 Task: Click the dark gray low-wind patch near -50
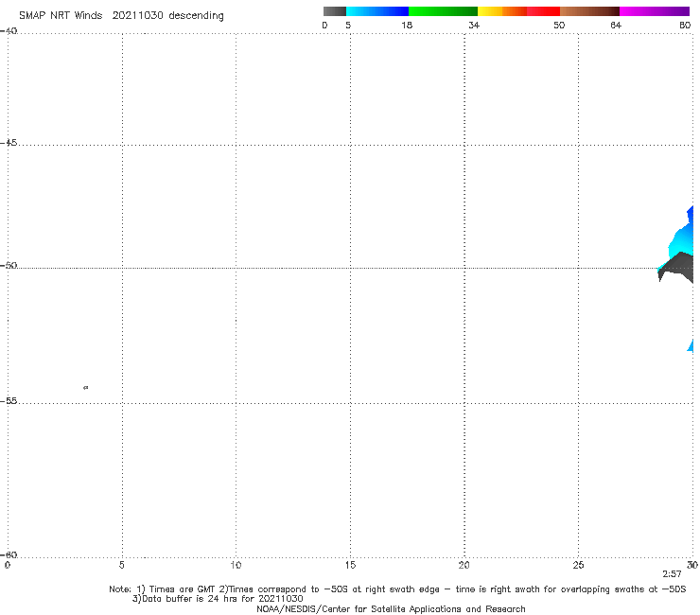pyautogui.click(x=678, y=266)
